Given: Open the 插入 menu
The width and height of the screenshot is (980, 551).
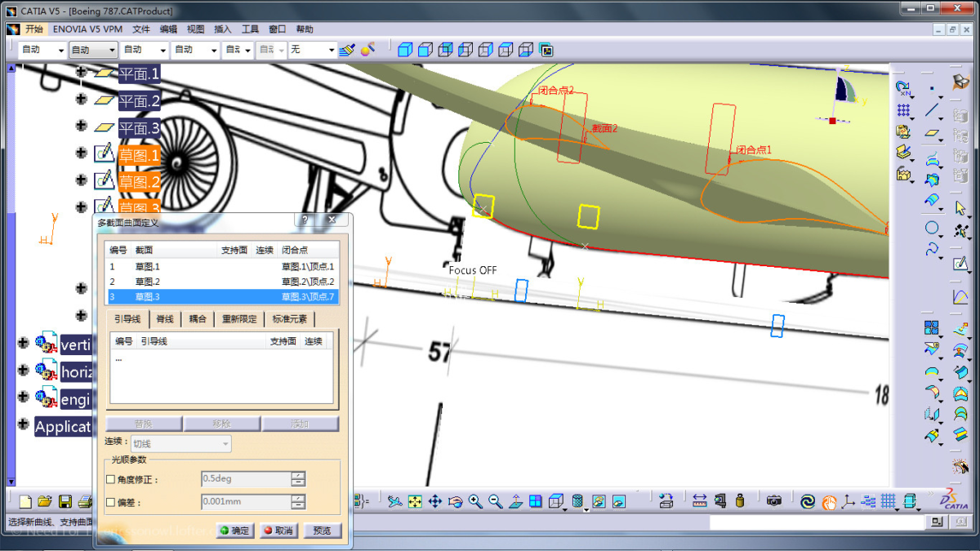Looking at the screenshot, I should point(223,29).
